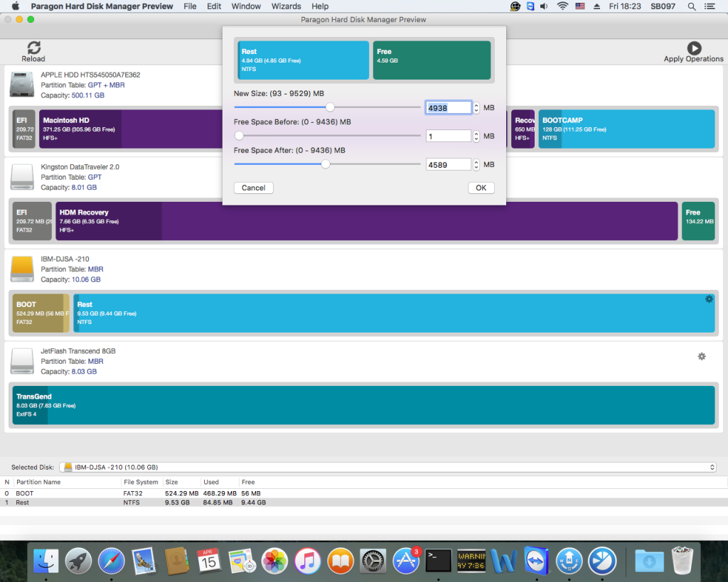Select the BOOT FAT32 partition block
This screenshot has width=728, height=582.
click(41, 313)
